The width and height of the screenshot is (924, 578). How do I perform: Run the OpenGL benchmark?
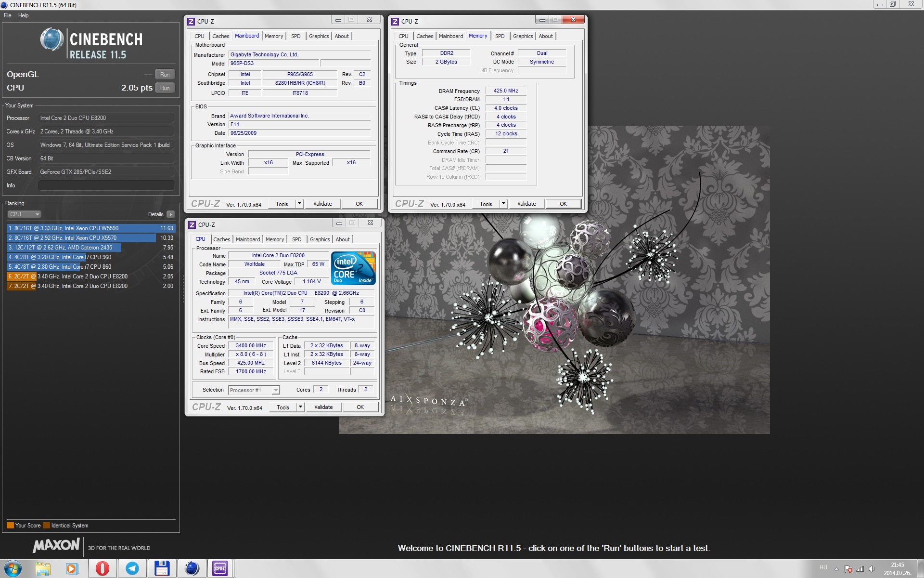click(x=165, y=75)
